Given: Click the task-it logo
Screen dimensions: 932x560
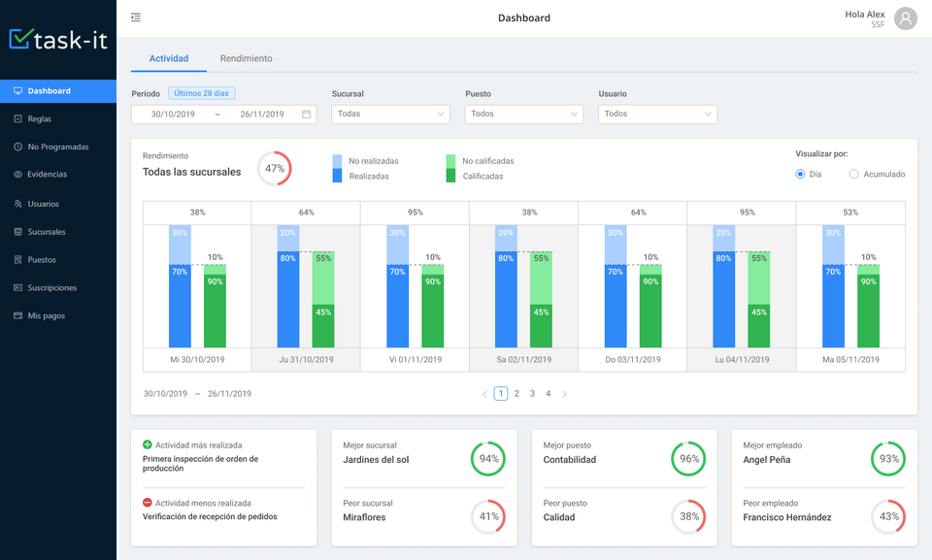Looking at the screenshot, I should pos(58,39).
